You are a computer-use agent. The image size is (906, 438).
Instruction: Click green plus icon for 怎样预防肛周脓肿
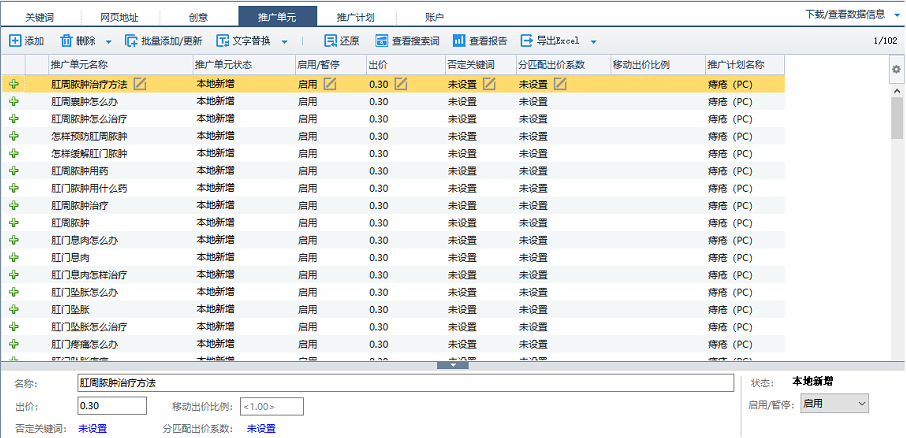coord(14,136)
